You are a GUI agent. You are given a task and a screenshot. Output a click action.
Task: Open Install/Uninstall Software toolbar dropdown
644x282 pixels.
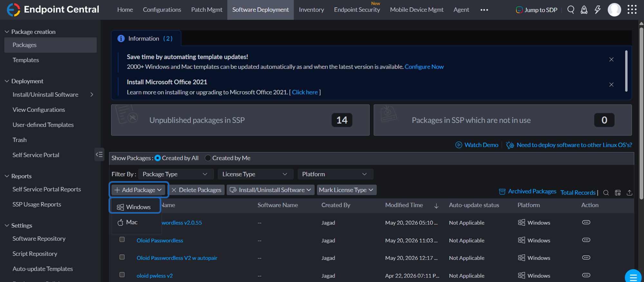[x=270, y=190]
